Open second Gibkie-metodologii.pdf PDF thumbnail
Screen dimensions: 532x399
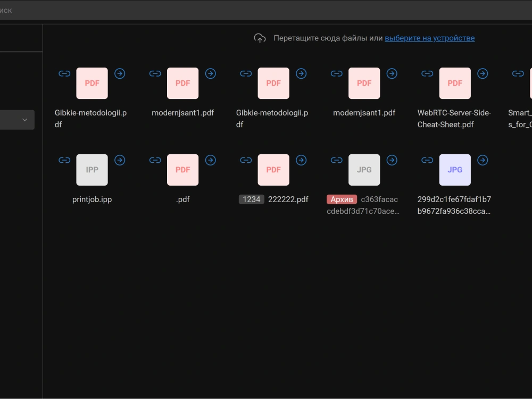coord(273,83)
